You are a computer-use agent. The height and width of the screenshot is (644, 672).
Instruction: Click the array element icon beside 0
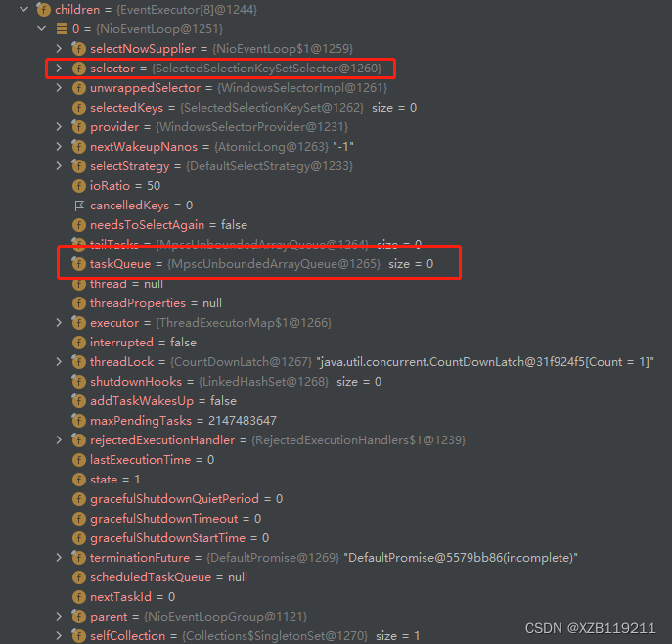tap(62, 28)
